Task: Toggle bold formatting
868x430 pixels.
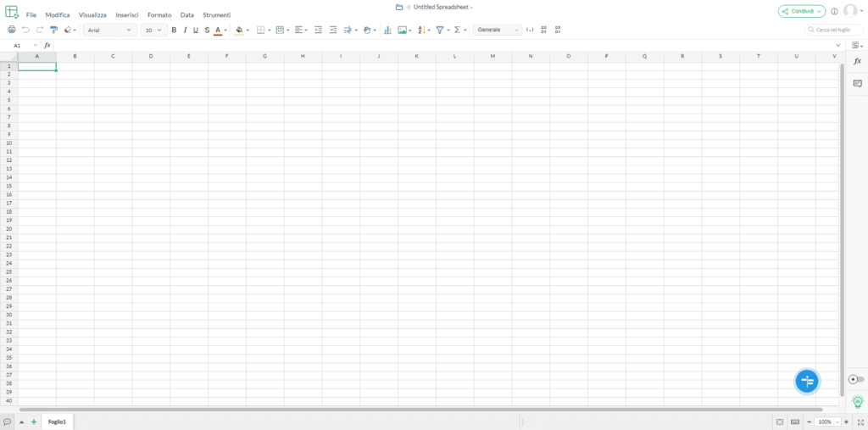Action: (174, 30)
